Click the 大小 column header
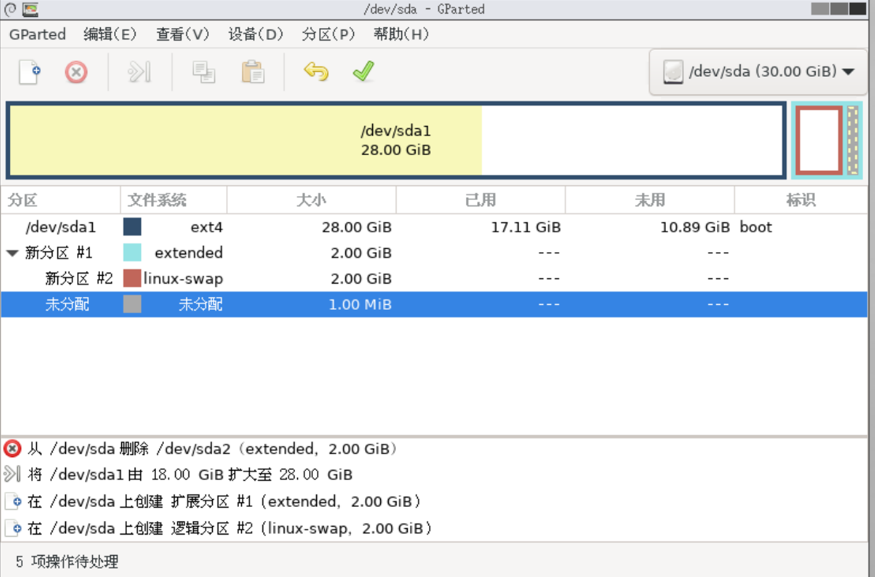Viewport: 875px width, 577px height. [x=311, y=200]
